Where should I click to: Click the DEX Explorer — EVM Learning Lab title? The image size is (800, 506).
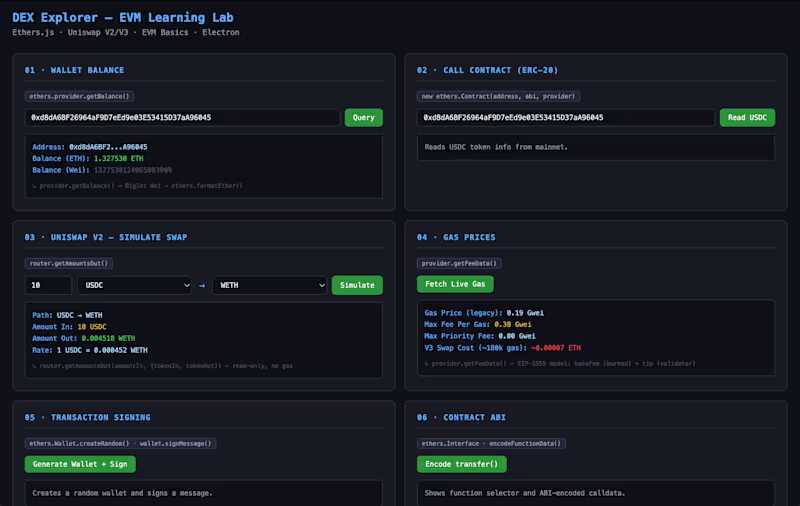pos(123,17)
